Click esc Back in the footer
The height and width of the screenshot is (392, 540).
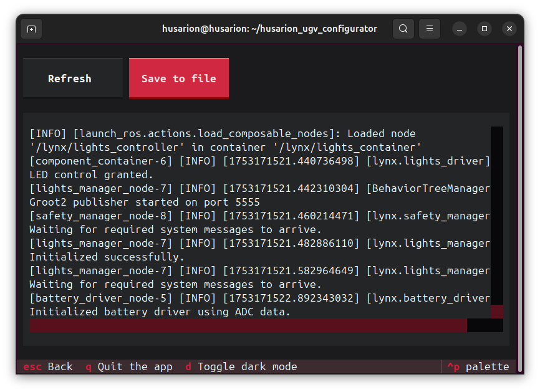48,367
